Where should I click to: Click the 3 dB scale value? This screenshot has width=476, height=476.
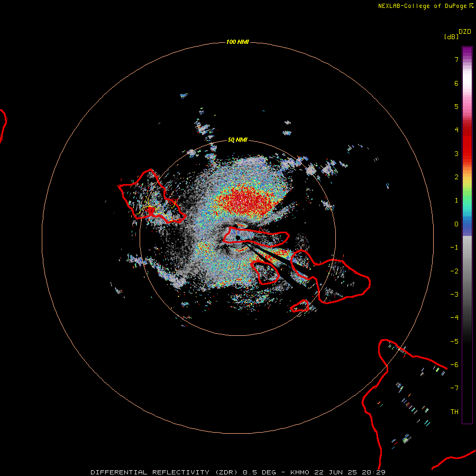coord(456,153)
